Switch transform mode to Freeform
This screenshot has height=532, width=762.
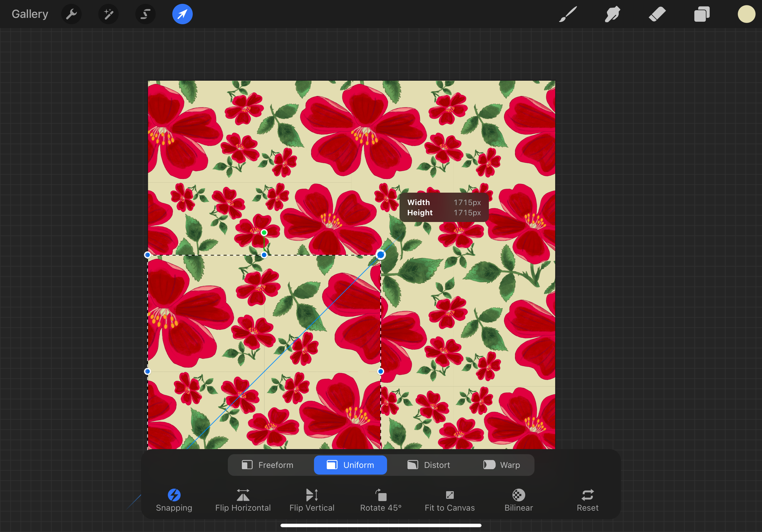pos(267,465)
